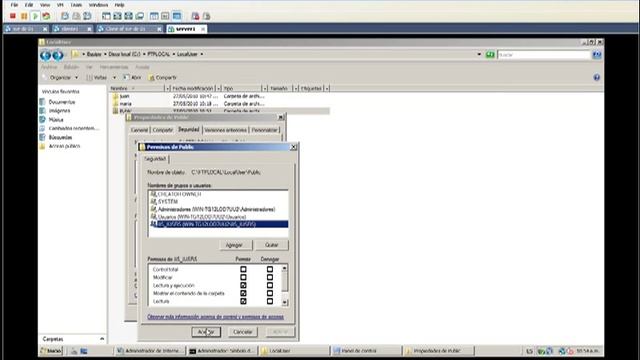
Task: Open Acceso público in the favorite links pane
Action: (x=64, y=146)
